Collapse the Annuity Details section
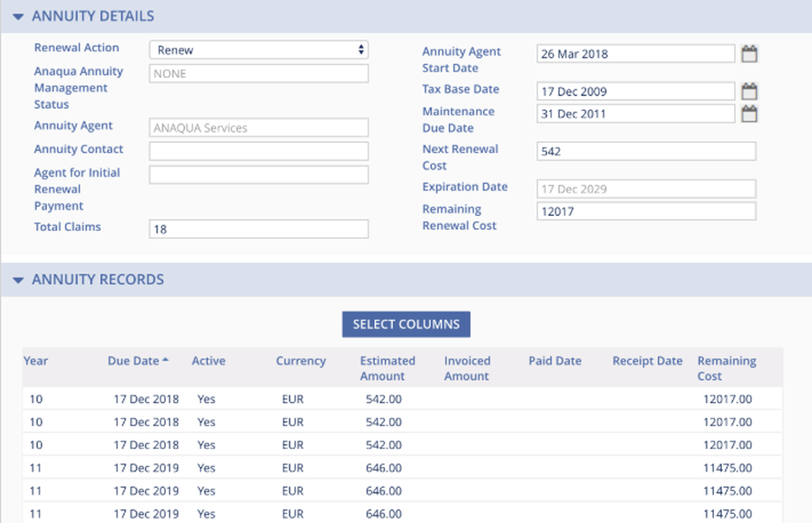 pyautogui.click(x=18, y=16)
